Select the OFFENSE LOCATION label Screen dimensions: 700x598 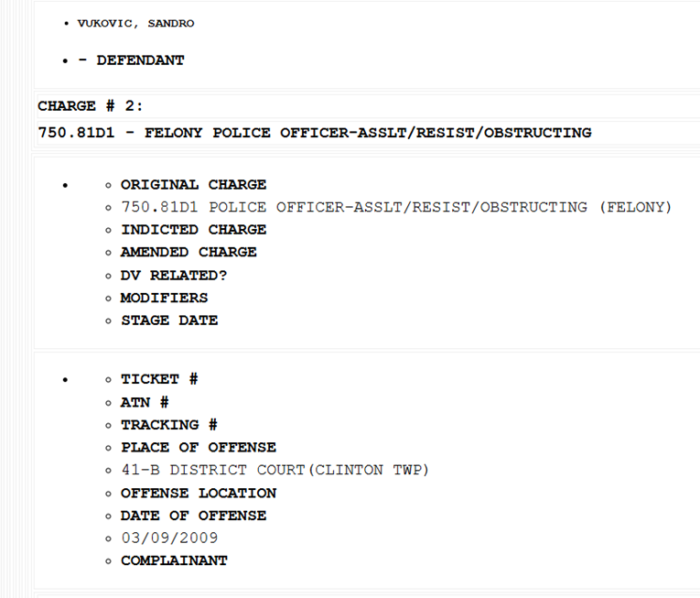pyautogui.click(x=199, y=493)
